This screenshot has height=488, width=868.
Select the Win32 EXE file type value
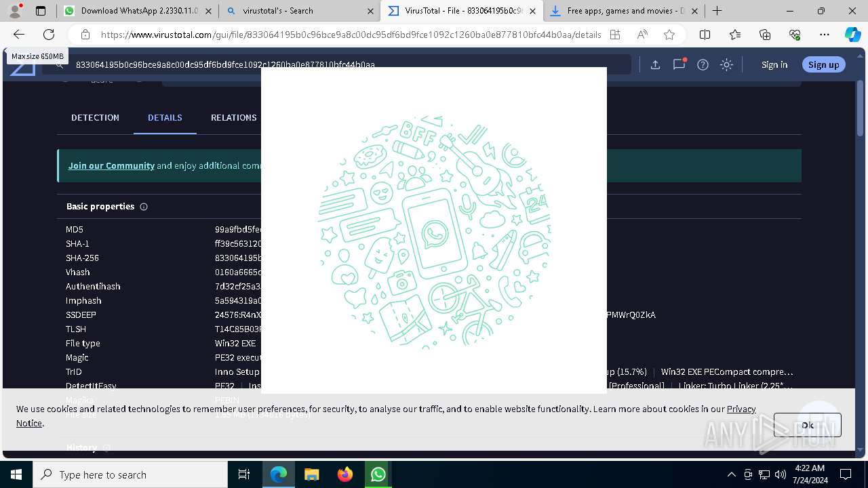tap(235, 344)
